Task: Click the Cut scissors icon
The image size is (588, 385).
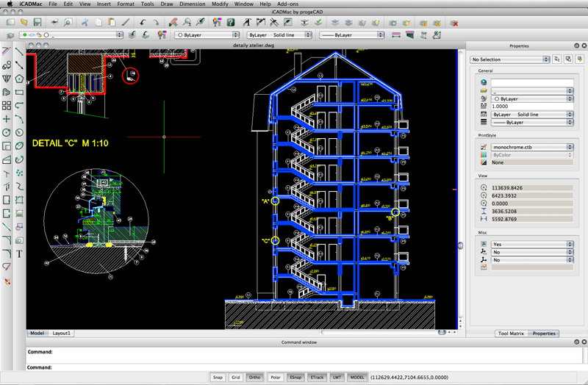Action: 85,23
